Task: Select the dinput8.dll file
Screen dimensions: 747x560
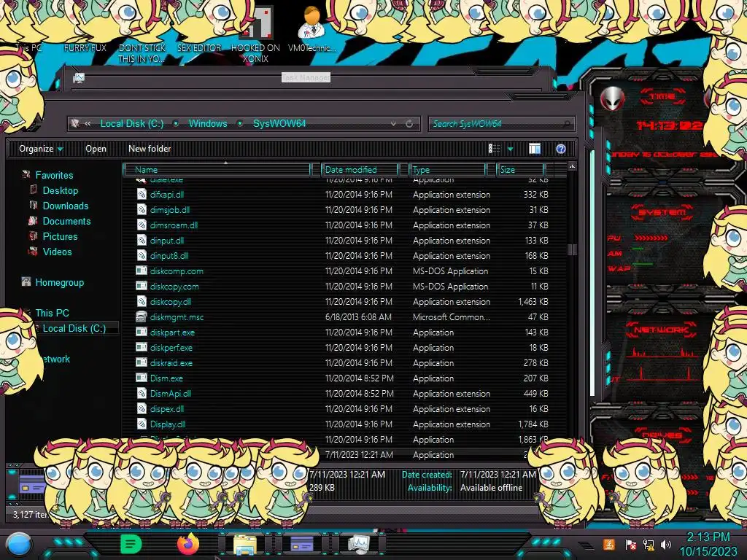Action: [x=169, y=256]
